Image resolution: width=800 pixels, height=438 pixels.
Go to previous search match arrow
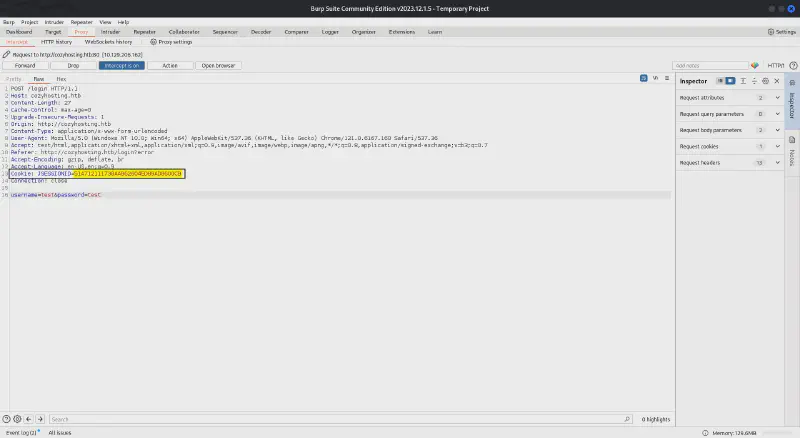[29, 418]
